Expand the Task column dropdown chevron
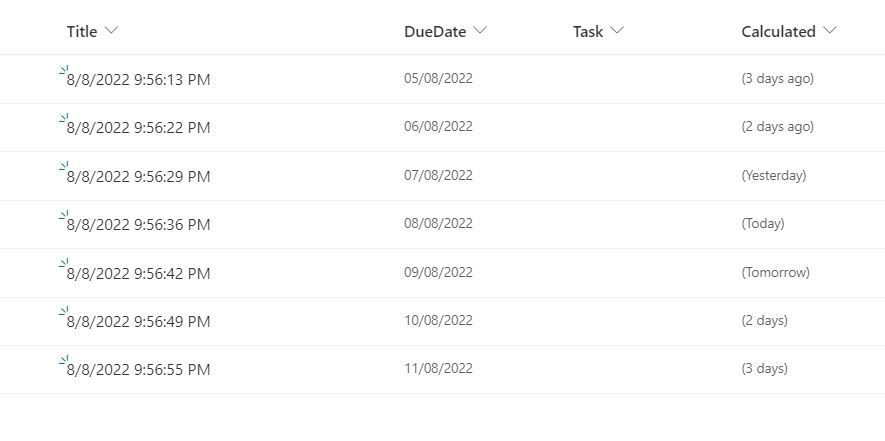This screenshot has height=441, width=885. [617, 31]
